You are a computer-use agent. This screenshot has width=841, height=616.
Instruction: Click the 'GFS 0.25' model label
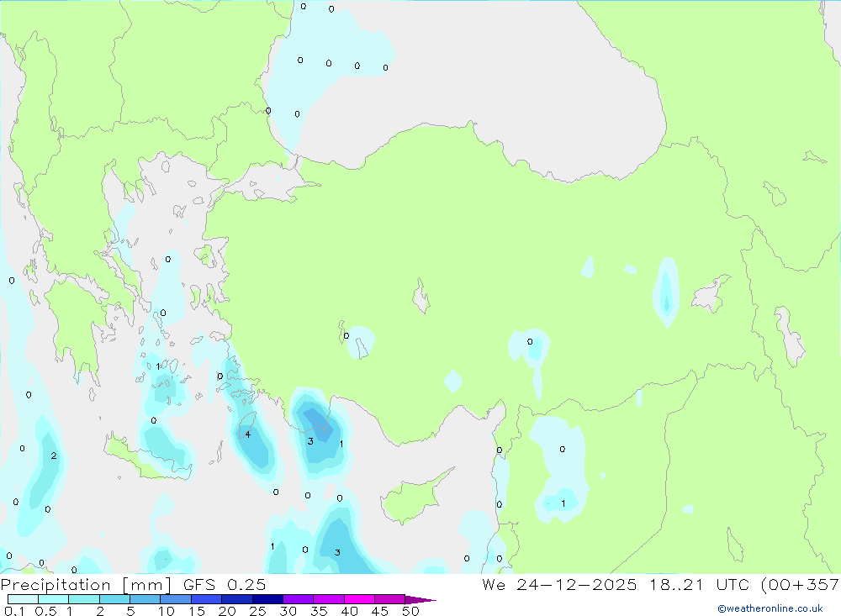click(225, 585)
